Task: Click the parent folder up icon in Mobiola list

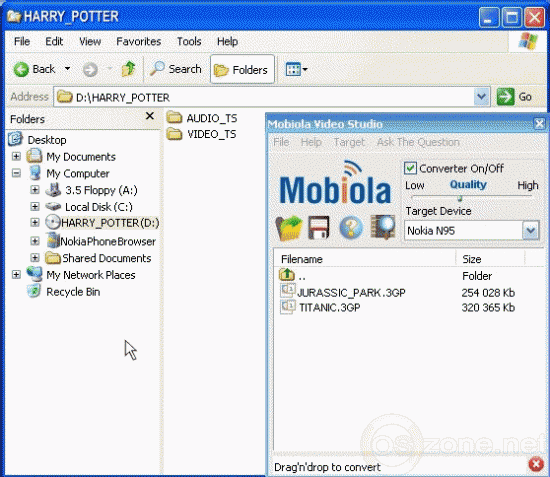Action: [x=287, y=274]
